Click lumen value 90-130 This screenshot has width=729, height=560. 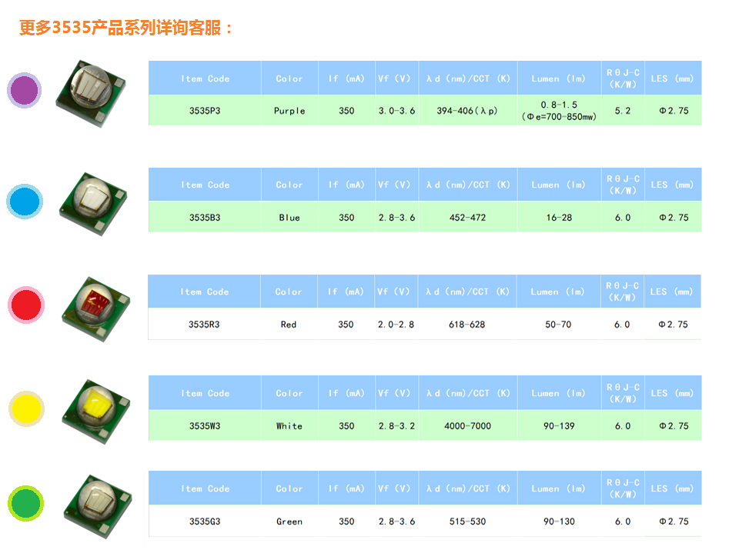559,522
